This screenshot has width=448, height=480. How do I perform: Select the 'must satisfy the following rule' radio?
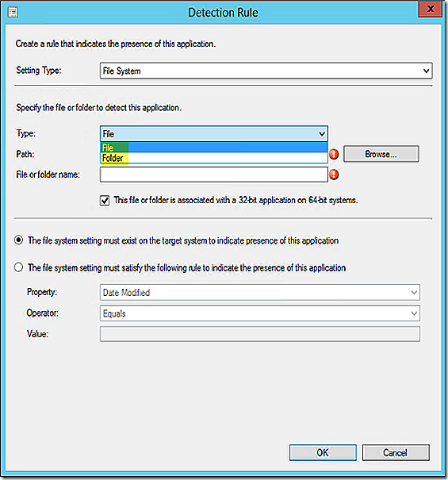coord(19,267)
